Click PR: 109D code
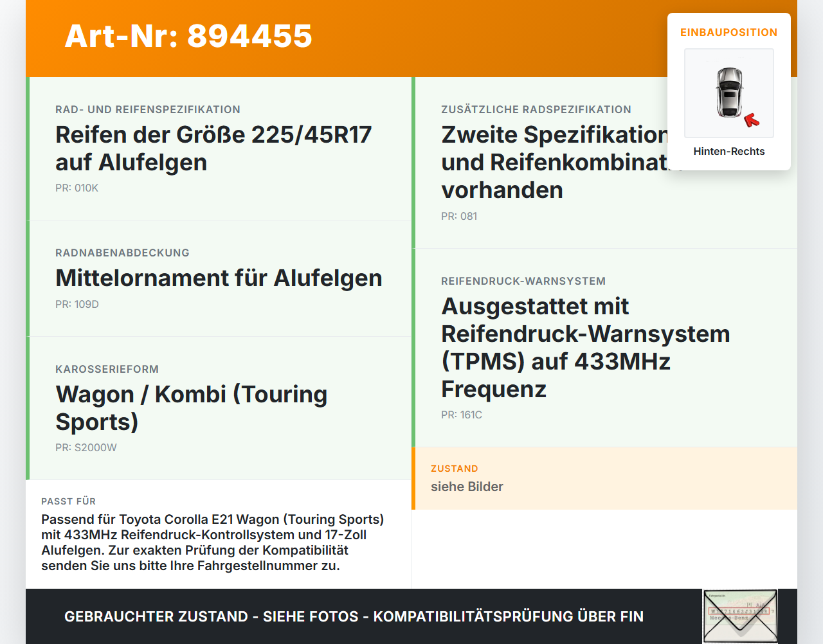This screenshot has height=644, width=823. [77, 305]
